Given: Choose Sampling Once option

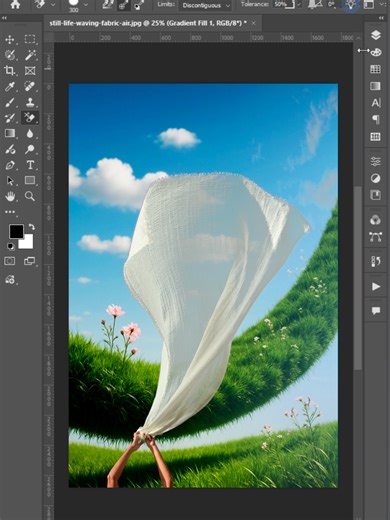Looking at the screenshot, I should (123, 5).
